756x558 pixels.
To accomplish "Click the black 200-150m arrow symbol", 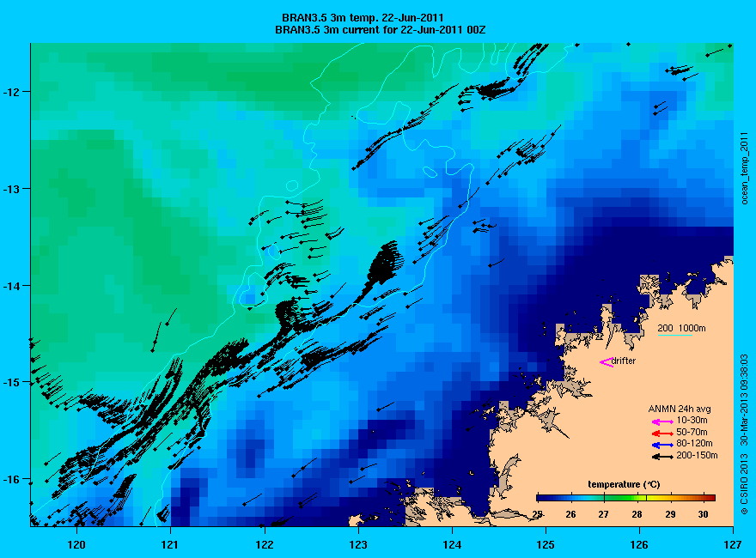I will [x=662, y=457].
